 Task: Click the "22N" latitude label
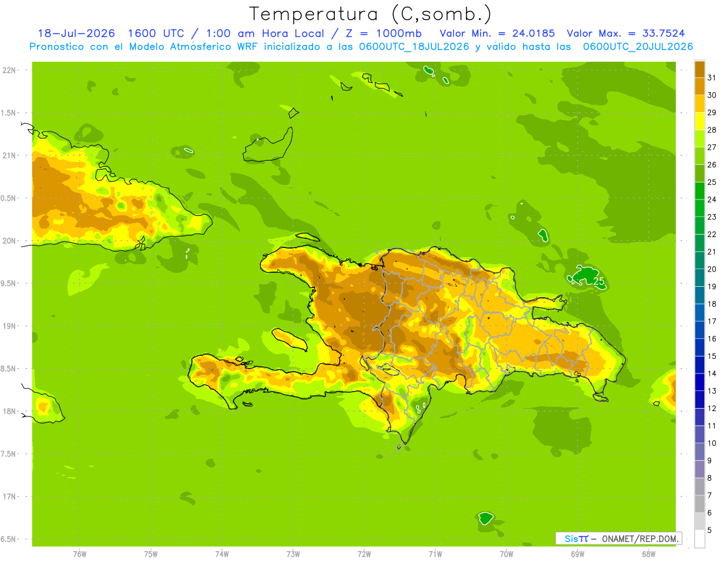[x=8, y=70]
